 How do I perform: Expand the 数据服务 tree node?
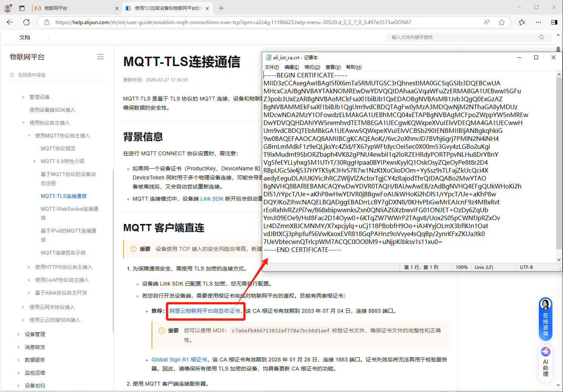tap(19, 360)
